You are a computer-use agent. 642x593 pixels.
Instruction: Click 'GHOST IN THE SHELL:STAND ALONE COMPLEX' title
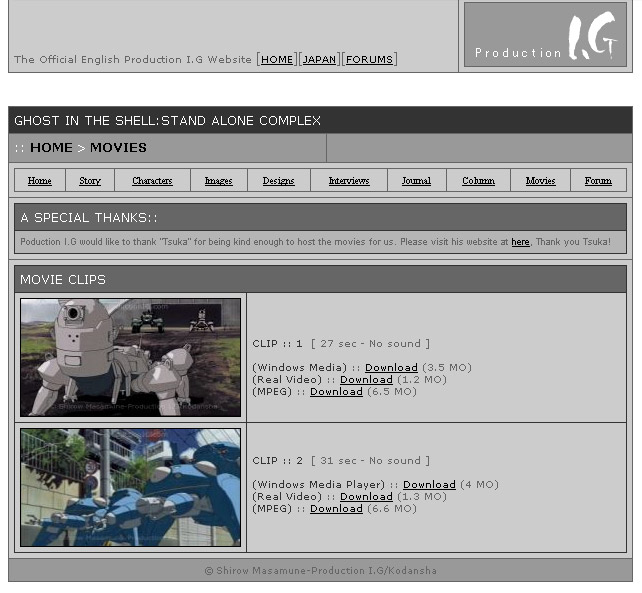(167, 121)
